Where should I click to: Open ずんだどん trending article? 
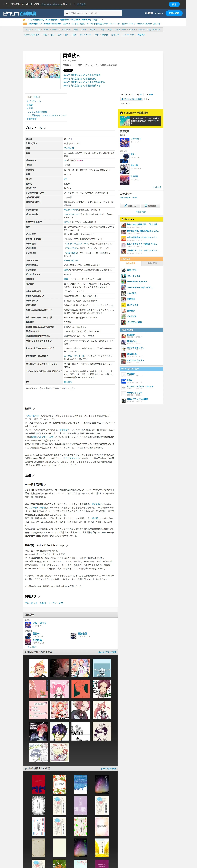(132, 317)
